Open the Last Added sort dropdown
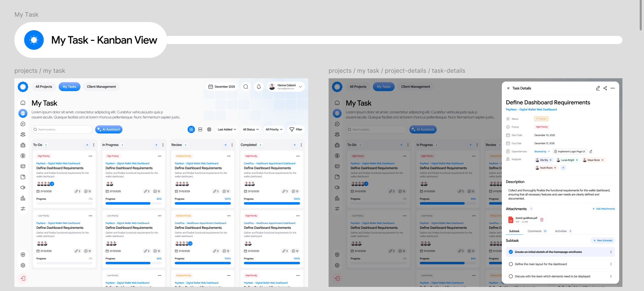 point(227,129)
